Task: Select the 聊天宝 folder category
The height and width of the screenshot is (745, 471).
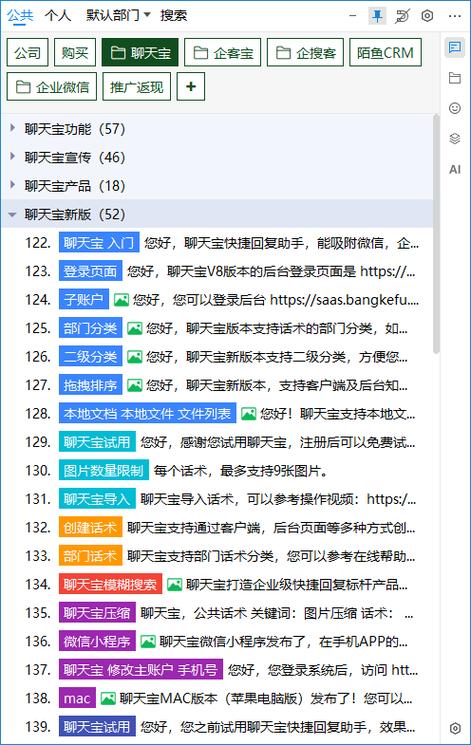Action: (x=140, y=52)
